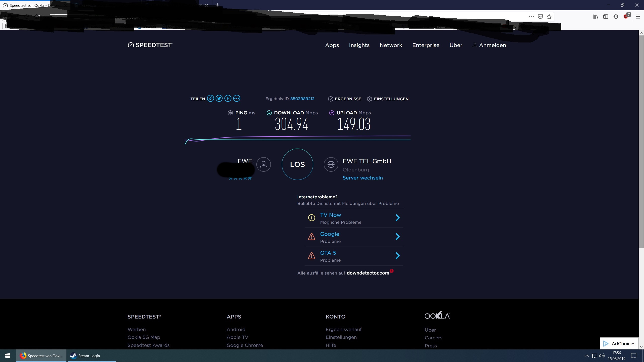The width and height of the screenshot is (644, 362).
Task: Toggle Firefox sidebar view icon
Action: tap(606, 17)
